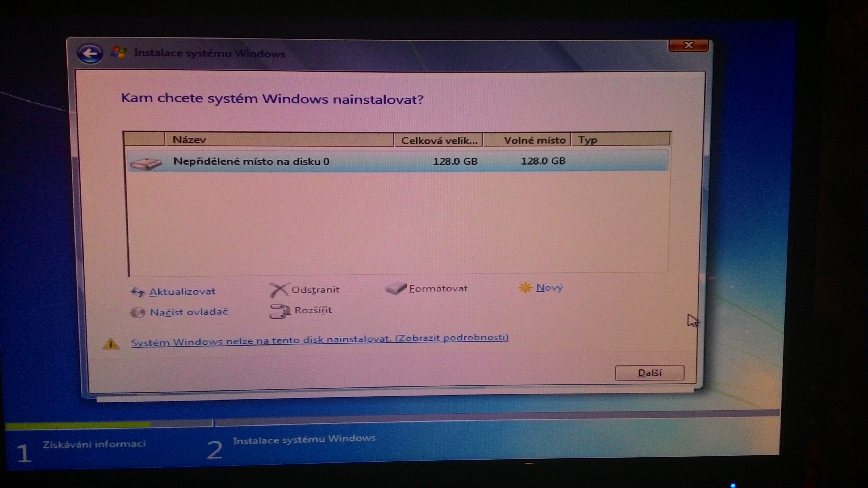This screenshot has height=488, width=868.
Task: Click the Nový link text
Action: tap(549, 288)
